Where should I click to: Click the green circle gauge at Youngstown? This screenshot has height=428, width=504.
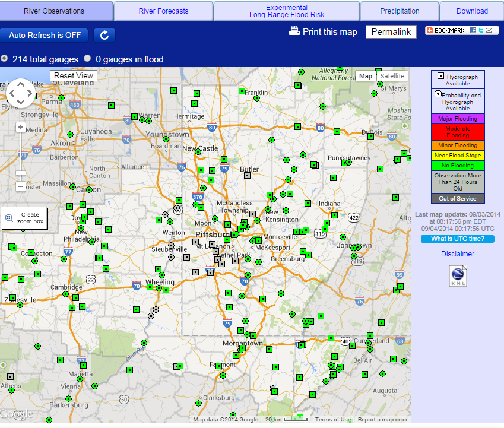pos(166,139)
